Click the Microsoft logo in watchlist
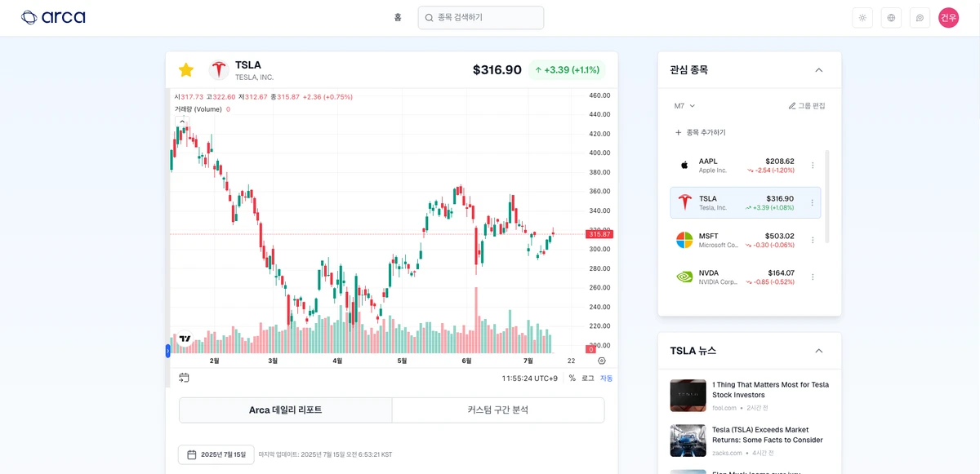This screenshot has height=474, width=980. (x=684, y=240)
